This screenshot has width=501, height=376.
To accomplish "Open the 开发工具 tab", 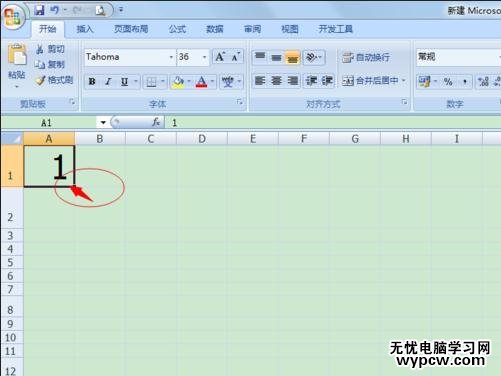I will pyautogui.click(x=335, y=29).
